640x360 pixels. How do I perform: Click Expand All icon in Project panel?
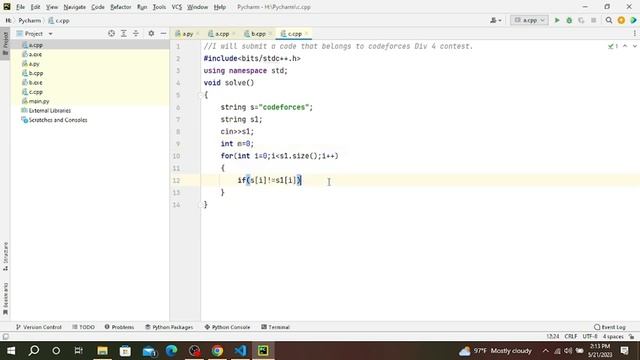[124, 33]
